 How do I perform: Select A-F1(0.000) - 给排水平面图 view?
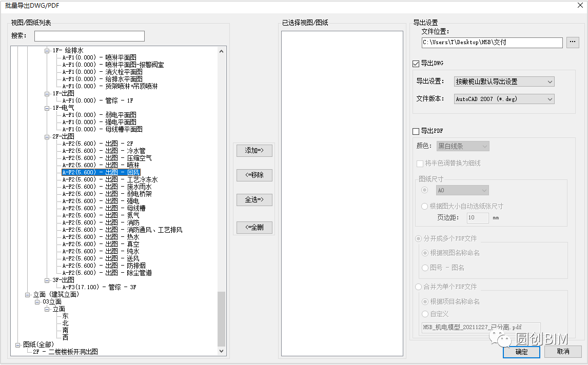tap(103, 79)
